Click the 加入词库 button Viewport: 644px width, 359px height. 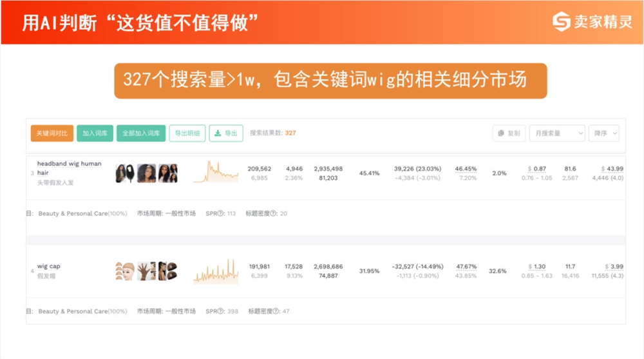(x=94, y=133)
